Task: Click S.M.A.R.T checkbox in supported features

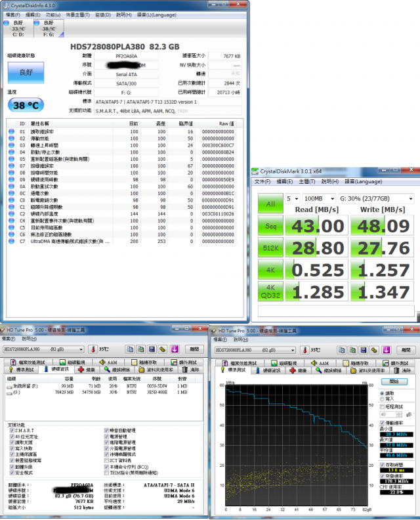Action: (12, 431)
